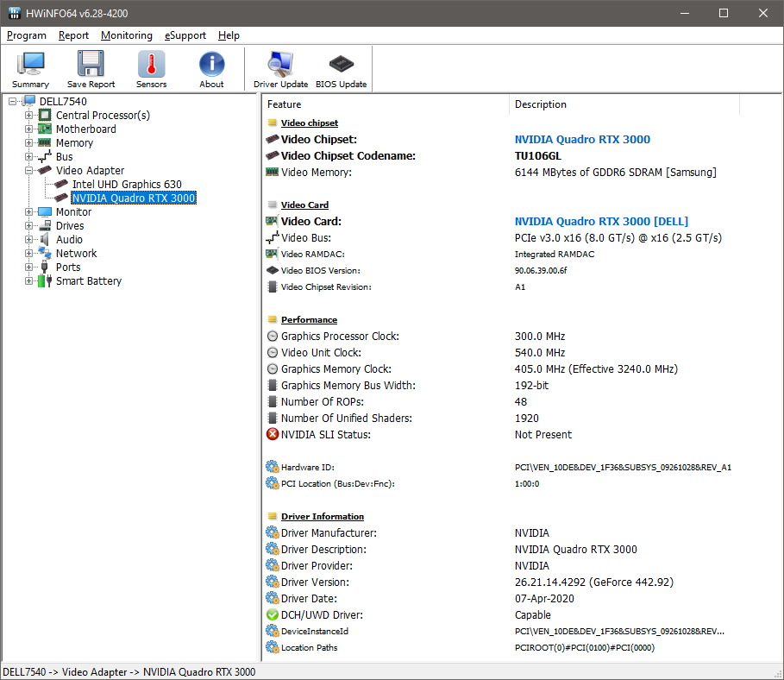Open the Help menu
The height and width of the screenshot is (680, 784).
coord(229,35)
